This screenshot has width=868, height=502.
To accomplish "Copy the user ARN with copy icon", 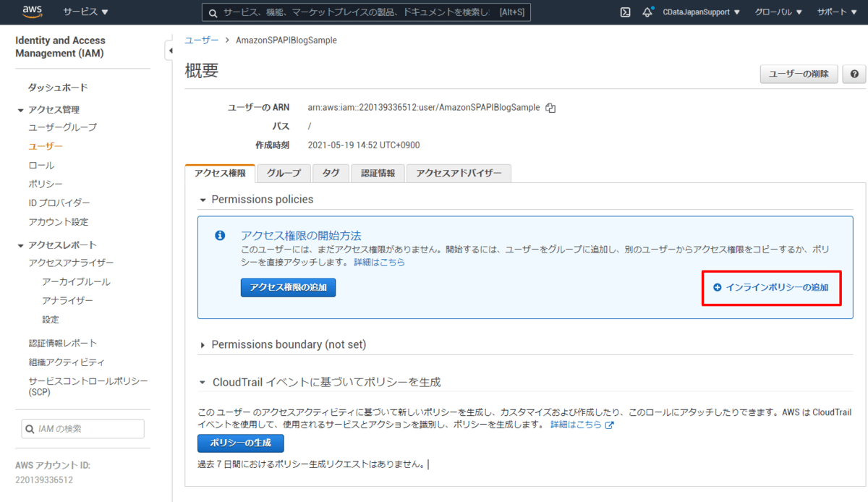I will coord(550,108).
